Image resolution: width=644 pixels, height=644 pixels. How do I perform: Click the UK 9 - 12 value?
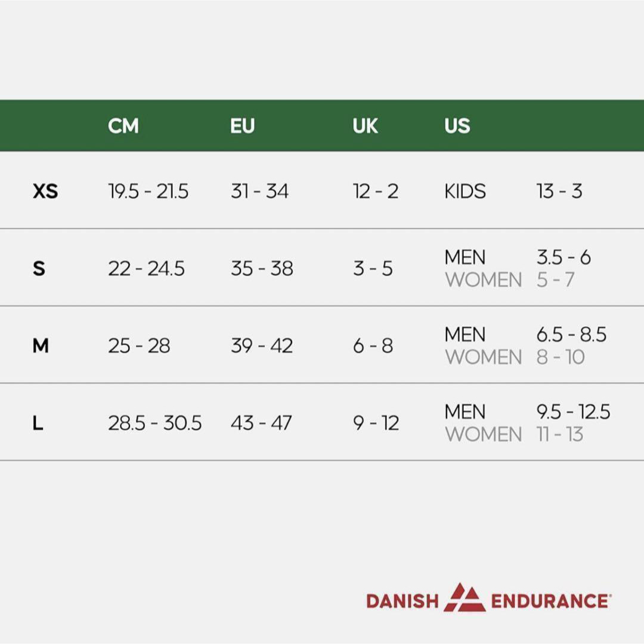(x=376, y=423)
